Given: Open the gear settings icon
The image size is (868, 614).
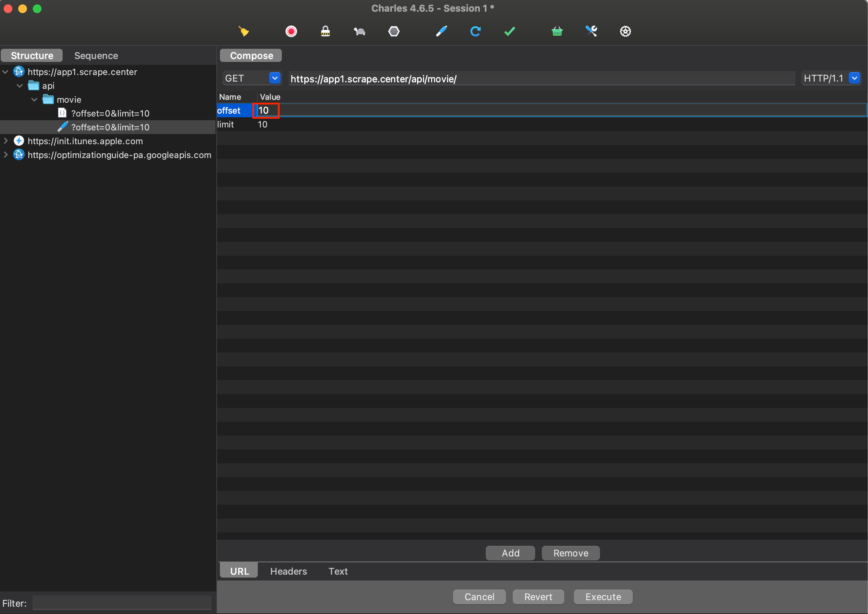Looking at the screenshot, I should (625, 31).
